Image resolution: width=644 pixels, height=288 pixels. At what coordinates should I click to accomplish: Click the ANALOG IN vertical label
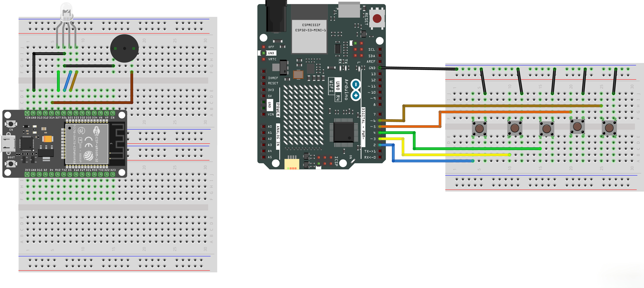(278, 136)
